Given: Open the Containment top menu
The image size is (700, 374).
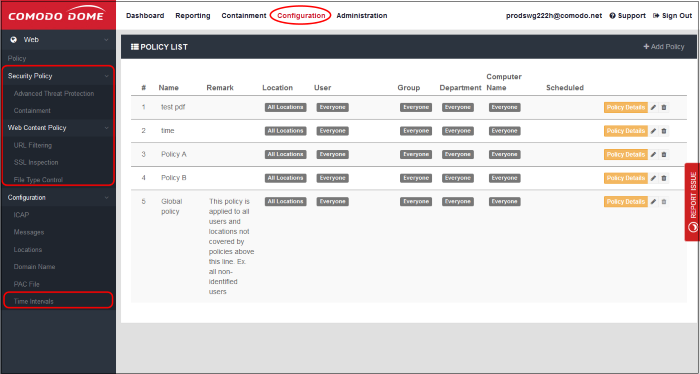Looking at the screenshot, I should click(x=244, y=16).
